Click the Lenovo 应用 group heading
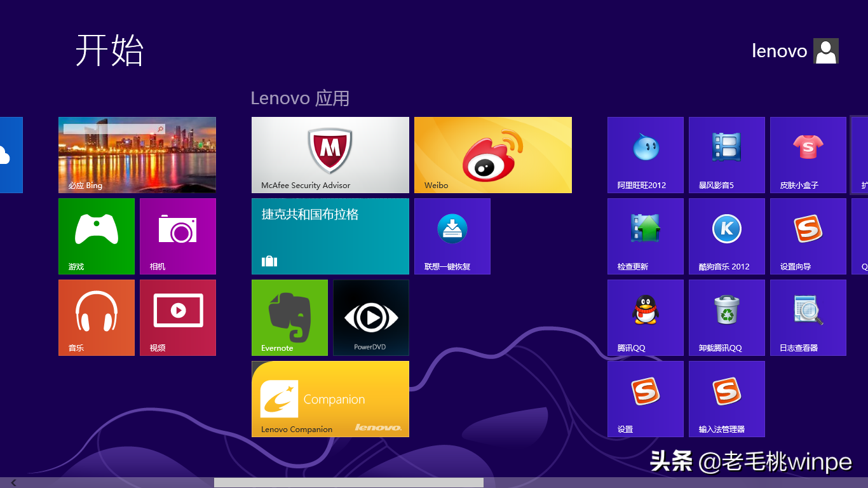Image resolution: width=868 pixels, height=488 pixels. point(300,98)
